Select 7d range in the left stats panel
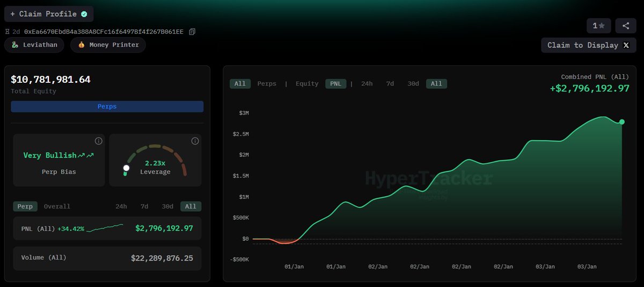 point(144,206)
